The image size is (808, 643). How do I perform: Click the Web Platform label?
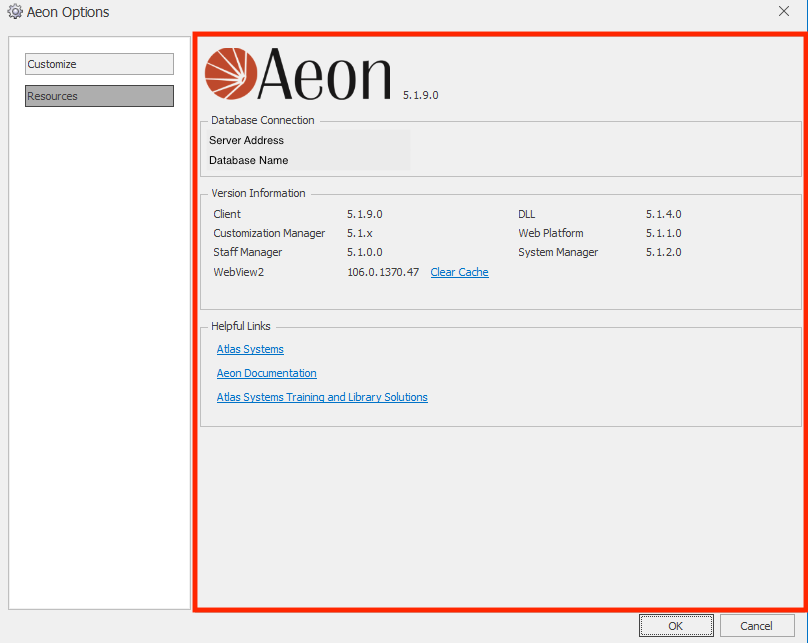tap(550, 233)
